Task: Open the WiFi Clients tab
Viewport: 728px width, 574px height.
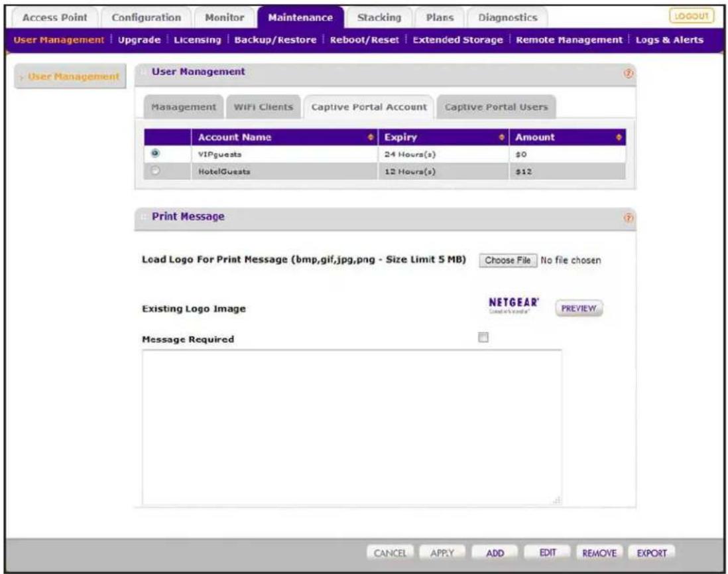Action: coord(263,107)
